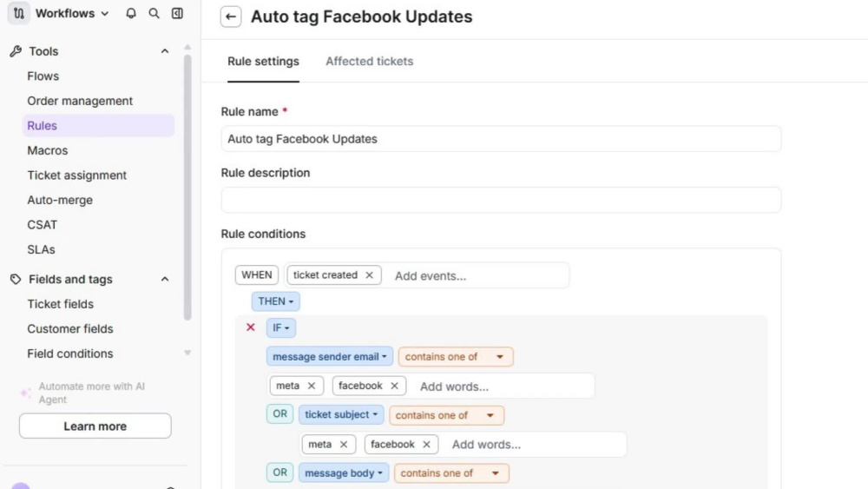868x489 pixels.
Task: Click the sidebar scroll up arrow
Action: tap(187, 47)
